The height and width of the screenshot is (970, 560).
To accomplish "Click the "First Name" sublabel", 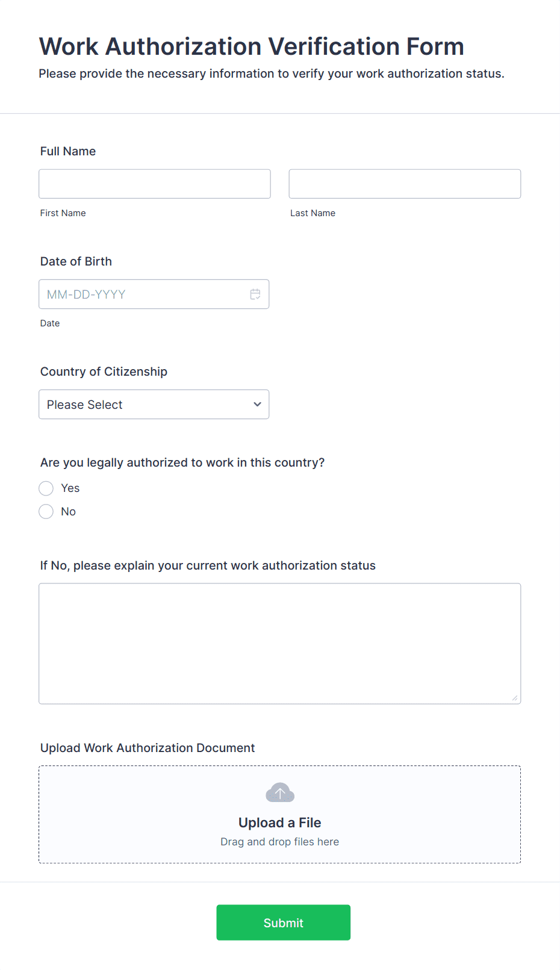I will [63, 213].
